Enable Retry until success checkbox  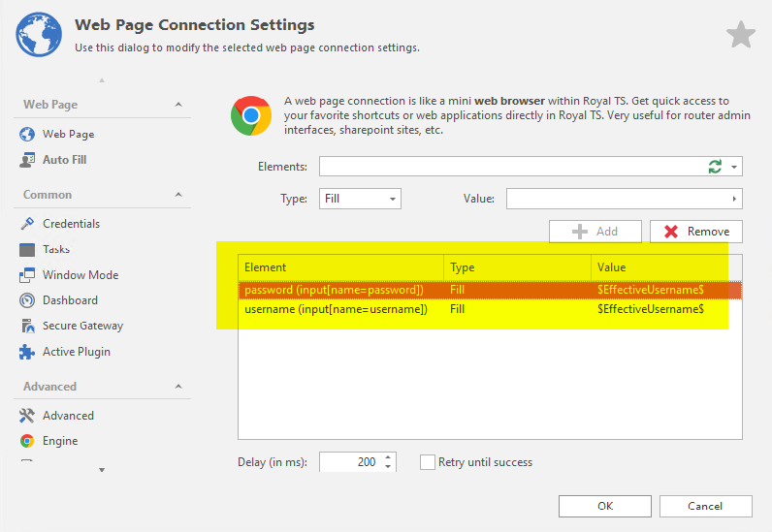tap(428, 462)
